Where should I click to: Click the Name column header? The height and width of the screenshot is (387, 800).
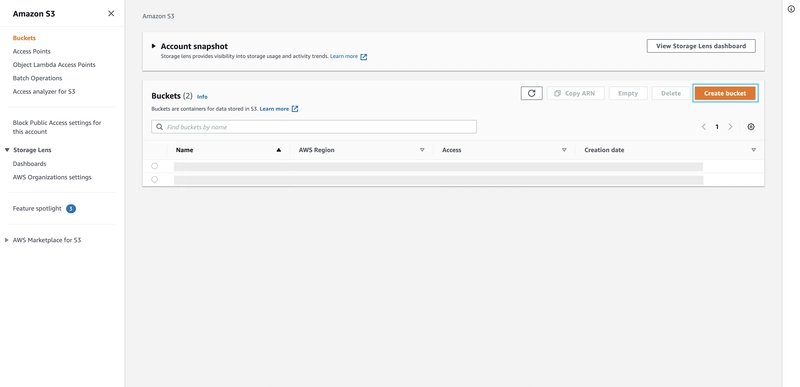[185, 150]
